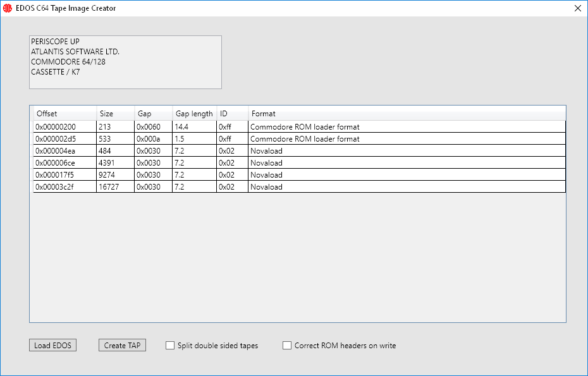Select the row with offset 0x000002d5
Image resolution: width=588 pixels, height=376 pixels.
pyautogui.click(x=299, y=138)
